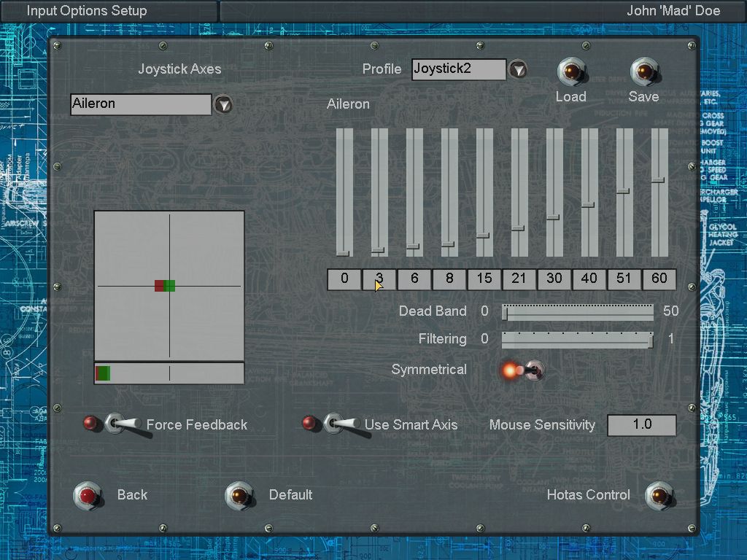747x560 pixels.
Task: Click the Filtering label
Action: (x=443, y=339)
